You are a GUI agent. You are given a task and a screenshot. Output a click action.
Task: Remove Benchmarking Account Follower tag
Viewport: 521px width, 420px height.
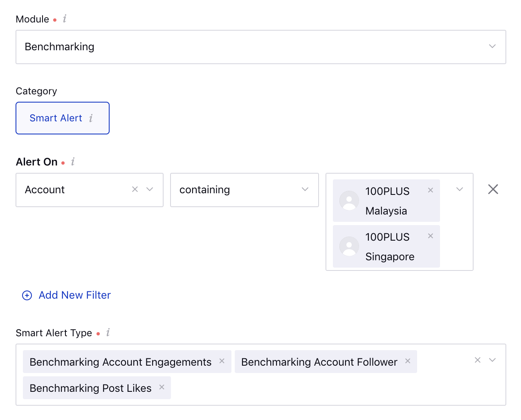pos(407,361)
